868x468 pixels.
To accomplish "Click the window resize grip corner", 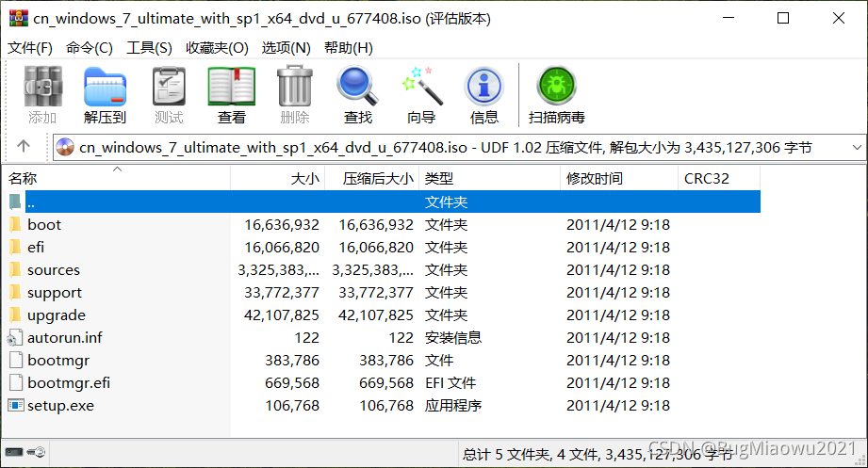I will (x=860, y=460).
